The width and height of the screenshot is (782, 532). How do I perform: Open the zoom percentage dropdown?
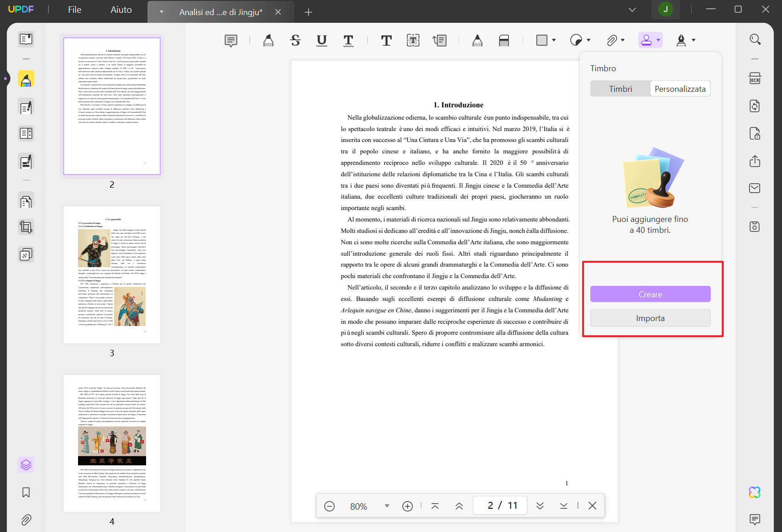tap(387, 506)
